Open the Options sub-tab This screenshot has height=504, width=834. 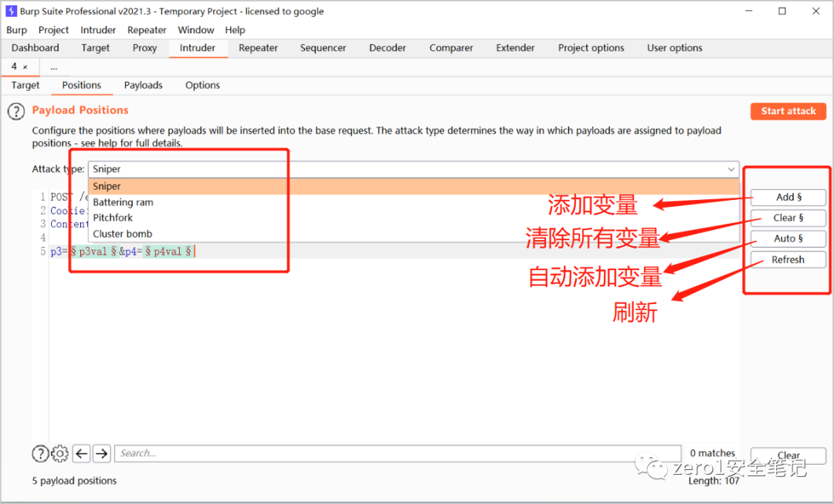click(x=202, y=85)
